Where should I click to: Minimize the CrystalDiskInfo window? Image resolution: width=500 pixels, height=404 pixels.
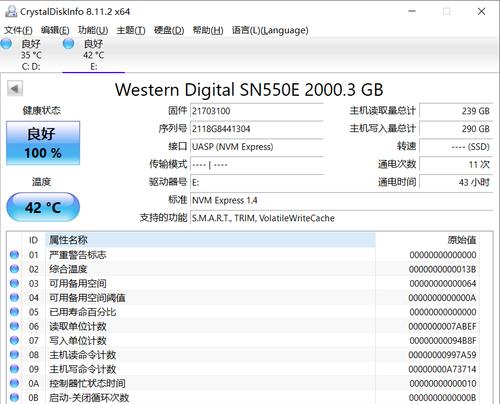click(412, 11)
